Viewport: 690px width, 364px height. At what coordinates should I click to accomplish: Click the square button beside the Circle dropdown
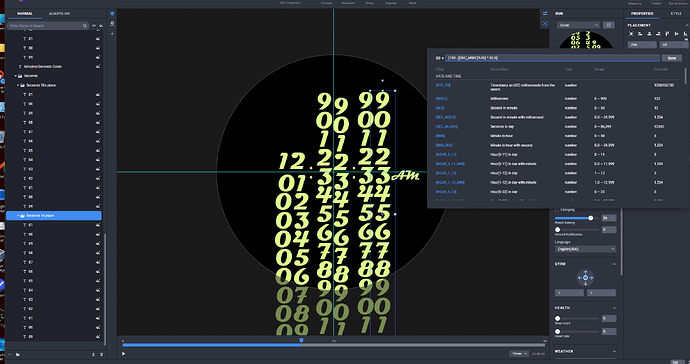pos(609,25)
